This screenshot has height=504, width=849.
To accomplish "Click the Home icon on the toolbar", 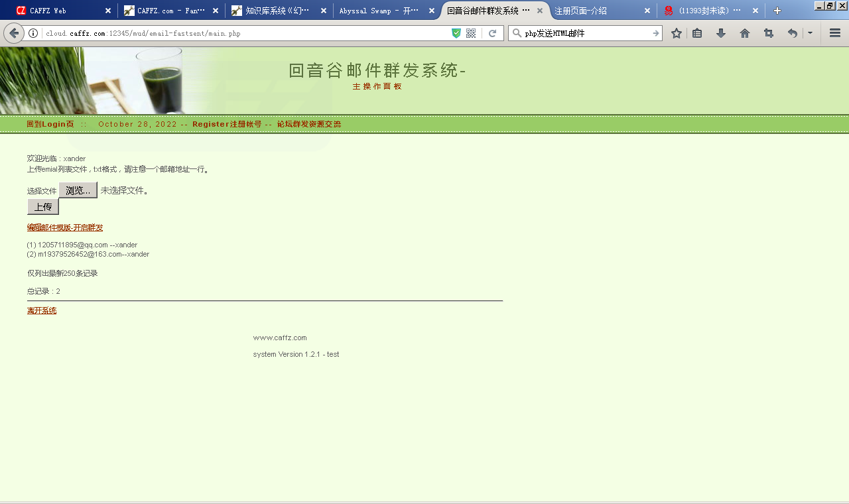I will (744, 32).
